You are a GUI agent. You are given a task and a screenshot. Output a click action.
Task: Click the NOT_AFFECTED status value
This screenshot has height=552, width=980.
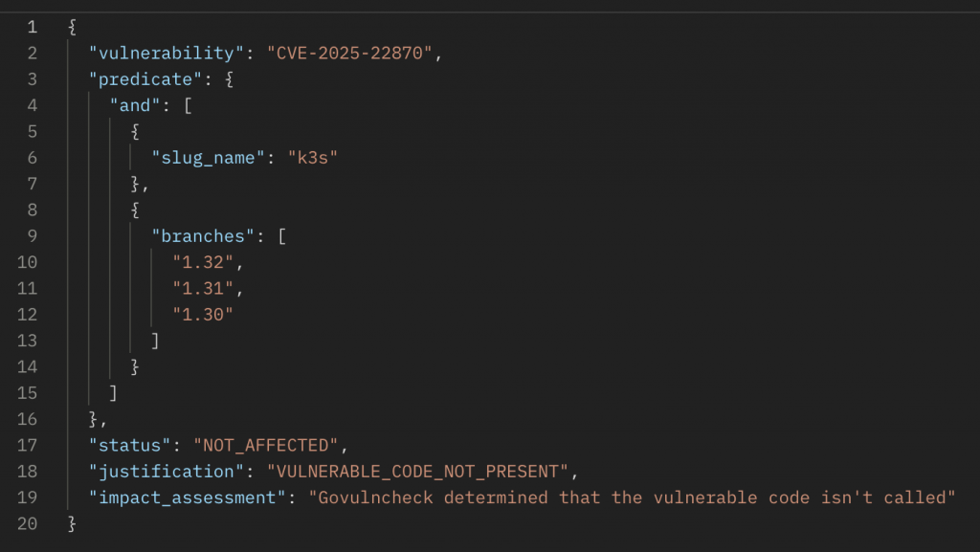click(x=268, y=444)
